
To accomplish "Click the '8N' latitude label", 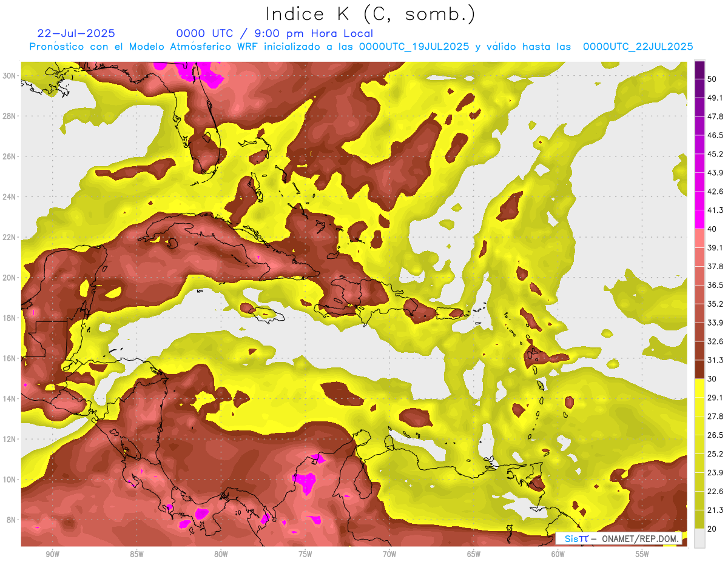I will pyautogui.click(x=11, y=520).
